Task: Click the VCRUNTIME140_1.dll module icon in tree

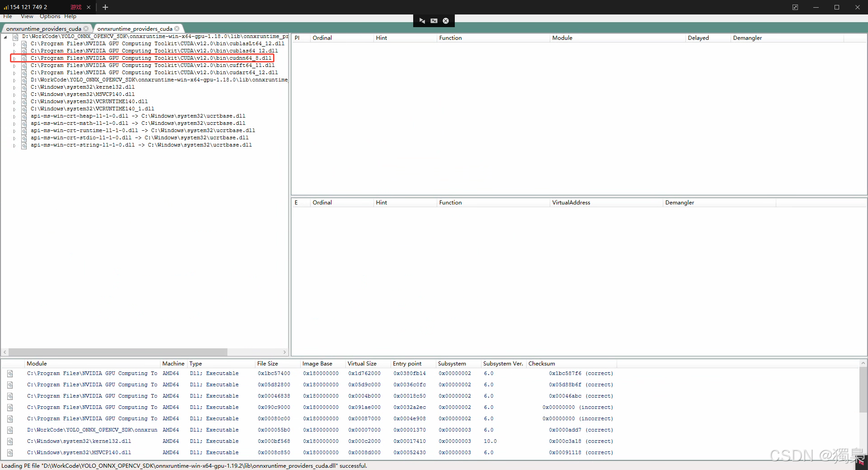Action: pos(24,109)
